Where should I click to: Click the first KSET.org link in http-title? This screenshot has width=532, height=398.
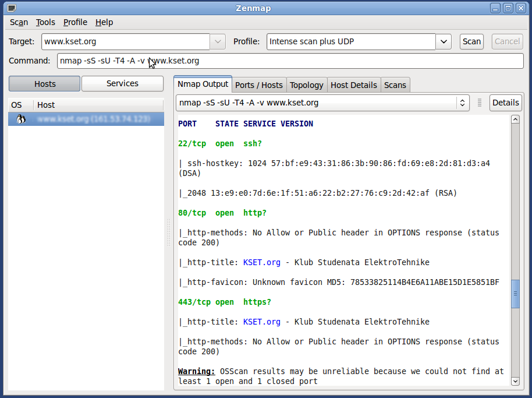[x=261, y=262]
